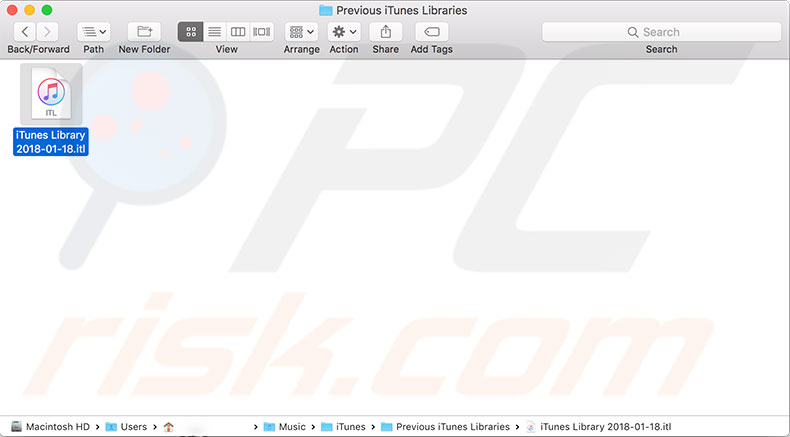This screenshot has width=790, height=437.
Task: Select the iTunes Library ITL file icon
Action: click(51, 94)
